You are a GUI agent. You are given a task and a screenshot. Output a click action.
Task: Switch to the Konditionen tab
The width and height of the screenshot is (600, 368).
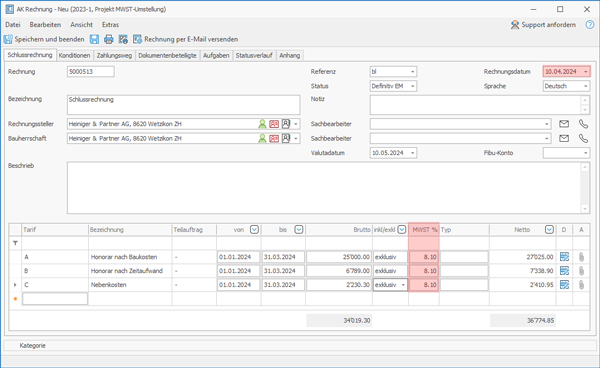(x=74, y=55)
